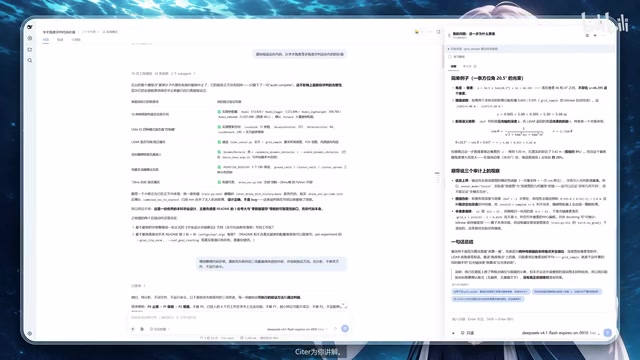Select the second tab in the right panel

pyautogui.click(x=467, y=66)
